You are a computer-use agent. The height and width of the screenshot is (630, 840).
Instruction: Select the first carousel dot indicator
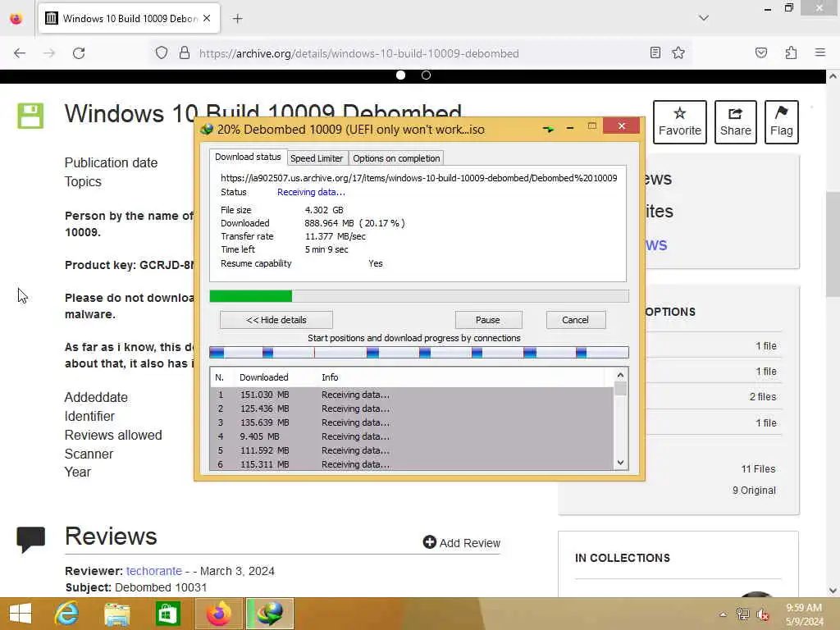click(x=400, y=75)
